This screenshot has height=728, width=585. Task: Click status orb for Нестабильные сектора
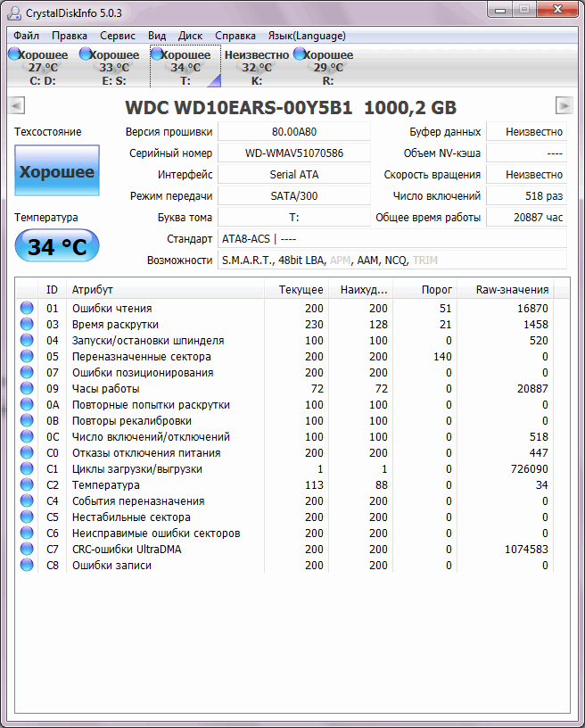click(27, 517)
